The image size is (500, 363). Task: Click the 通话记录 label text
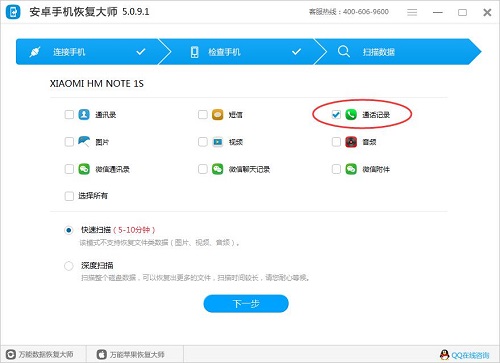coord(376,115)
